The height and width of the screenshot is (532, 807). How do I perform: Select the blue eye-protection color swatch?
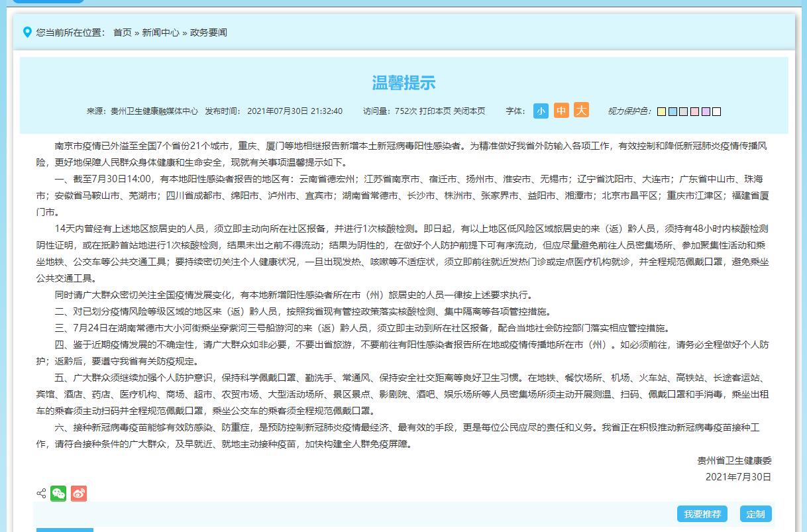tap(672, 111)
